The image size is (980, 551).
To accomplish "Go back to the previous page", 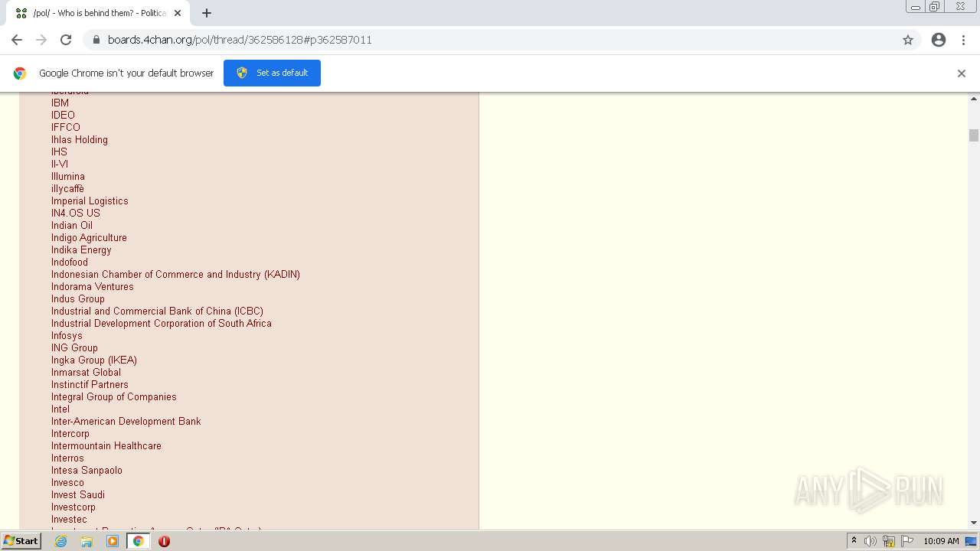I will click(17, 40).
